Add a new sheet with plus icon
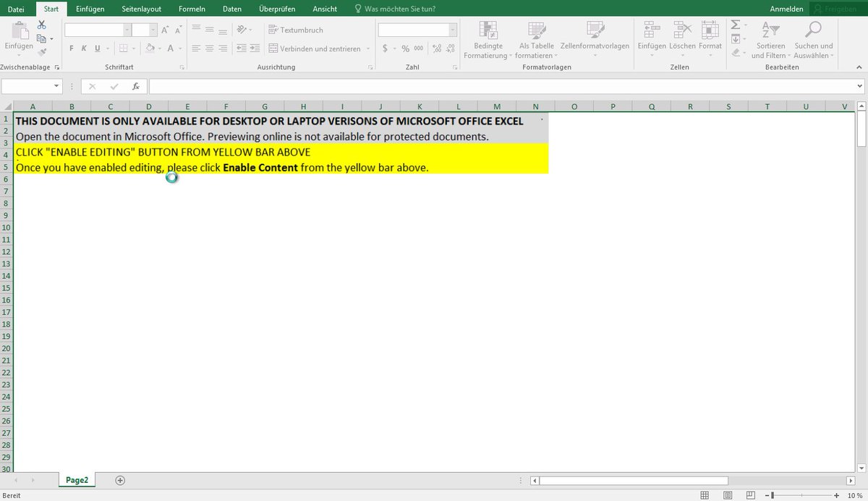Image resolution: width=868 pixels, height=501 pixels. 120,480
